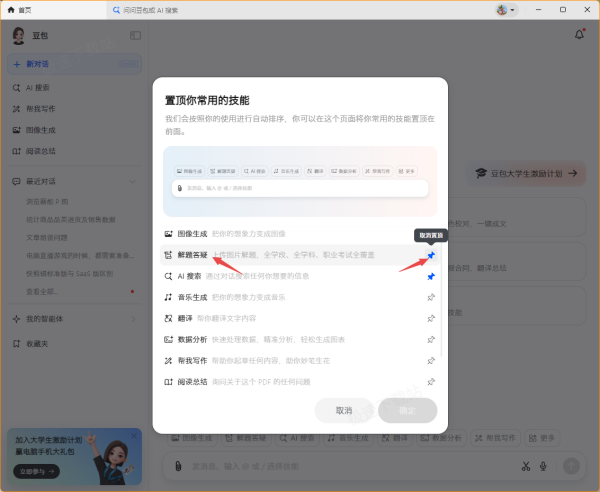Viewport: 600px width, 492px height.
Task: Click the 阅读总结 book icon in dialog
Action: (x=168, y=382)
